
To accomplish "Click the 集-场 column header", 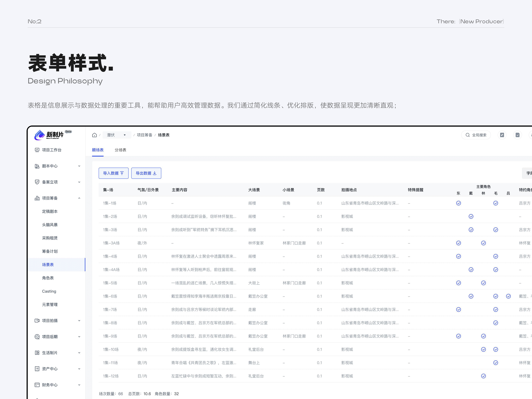I will (108, 190).
